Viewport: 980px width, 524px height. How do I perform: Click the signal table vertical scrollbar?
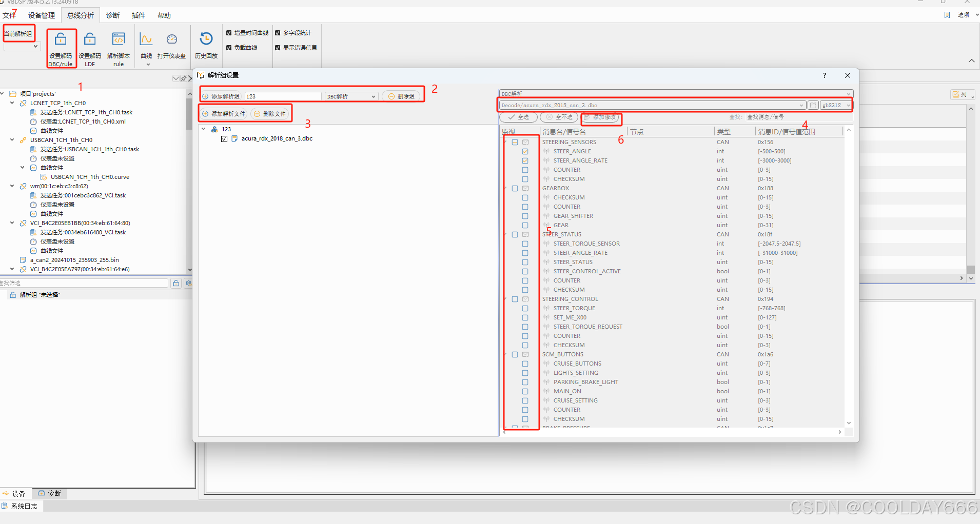849,276
